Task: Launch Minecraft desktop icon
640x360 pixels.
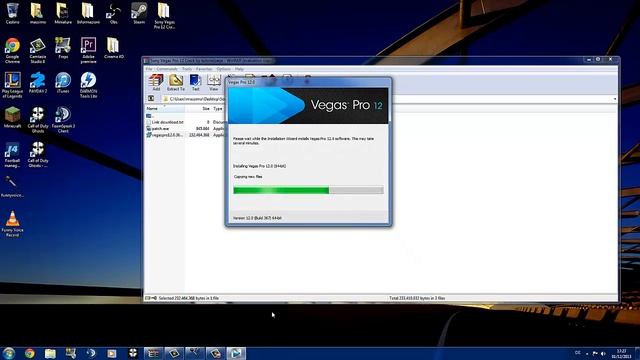Action: [x=12, y=118]
